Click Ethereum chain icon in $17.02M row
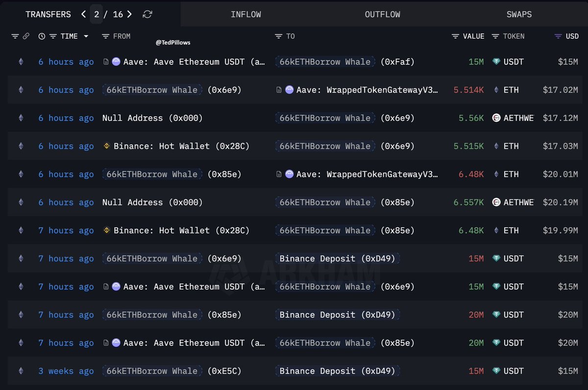Image resolution: width=588 pixels, height=390 pixels. tap(21, 90)
